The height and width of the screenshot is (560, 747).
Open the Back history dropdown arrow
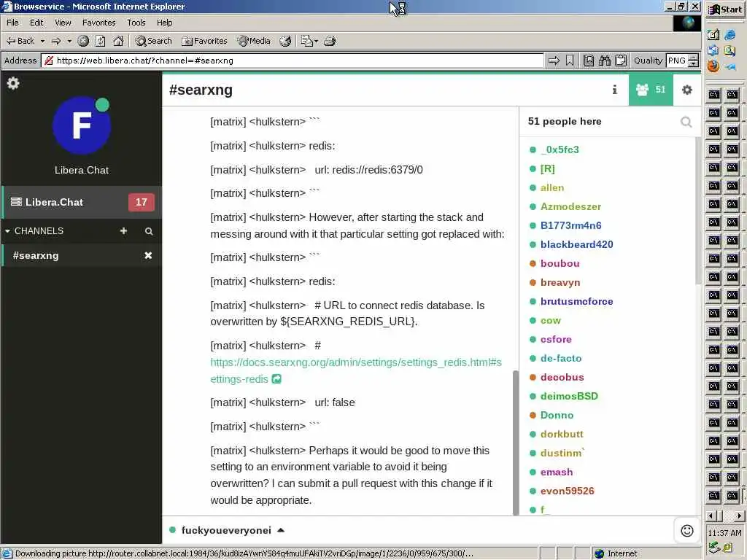42,41
